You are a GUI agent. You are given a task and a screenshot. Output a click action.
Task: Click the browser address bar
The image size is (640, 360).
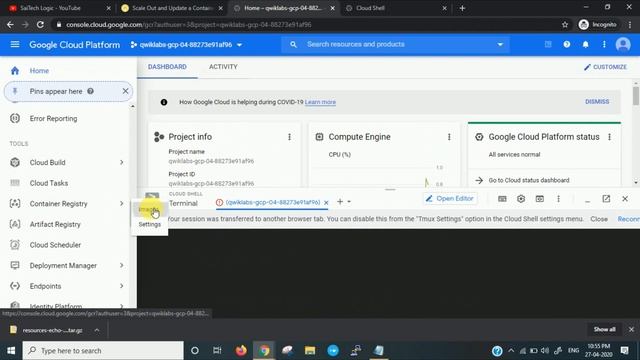click(306, 24)
